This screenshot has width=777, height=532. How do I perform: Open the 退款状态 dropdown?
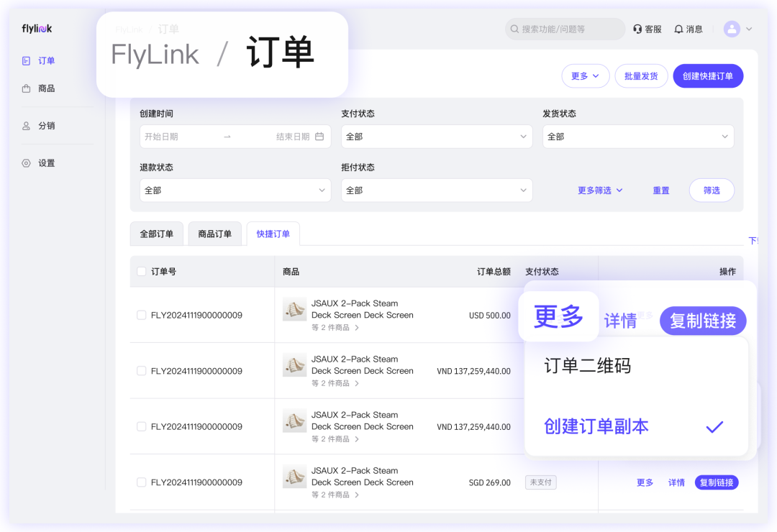(x=235, y=191)
